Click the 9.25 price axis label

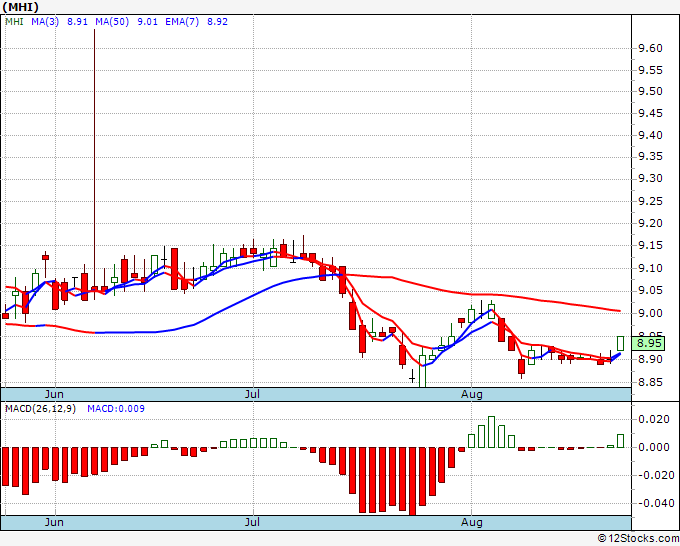click(x=651, y=202)
